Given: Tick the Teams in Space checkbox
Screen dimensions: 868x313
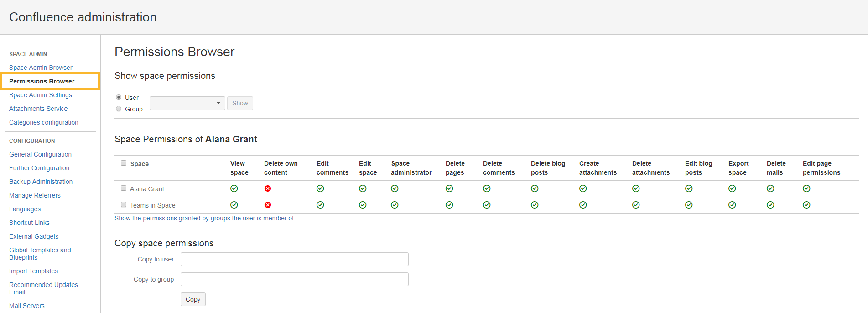Looking at the screenshot, I should [124, 204].
